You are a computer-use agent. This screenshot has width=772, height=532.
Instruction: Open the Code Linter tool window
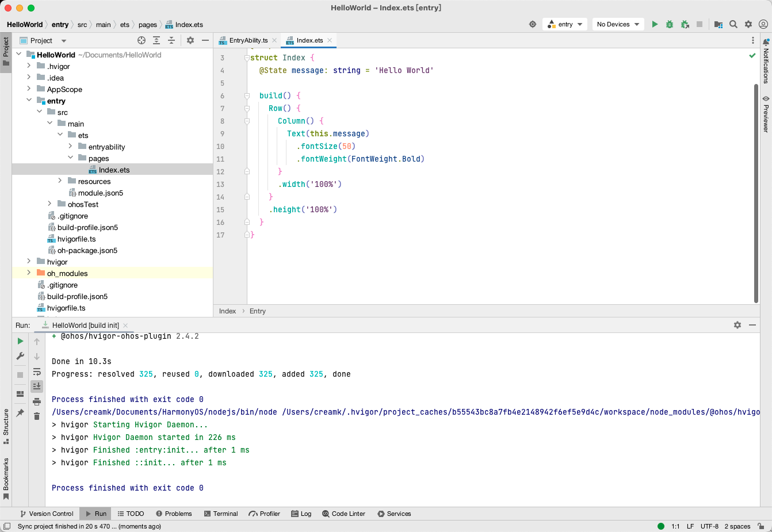(344, 514)
